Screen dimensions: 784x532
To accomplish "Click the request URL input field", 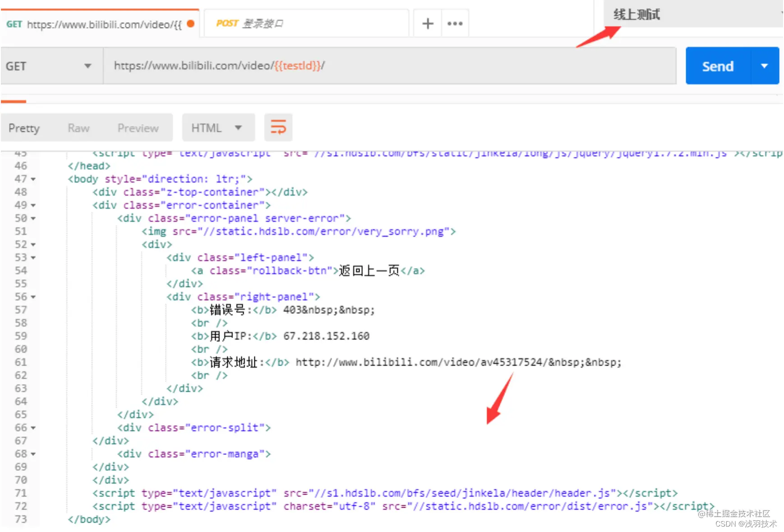I will tap(390, 66).
